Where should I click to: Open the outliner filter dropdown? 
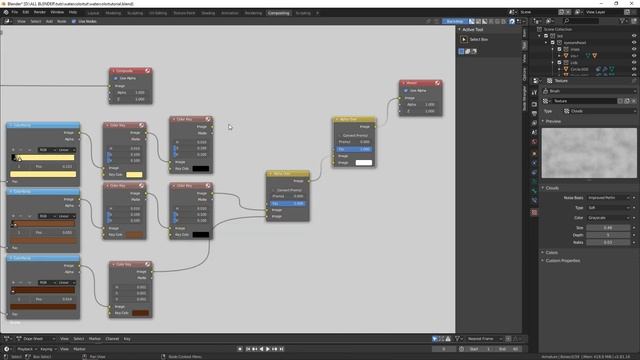click(624, 21)
